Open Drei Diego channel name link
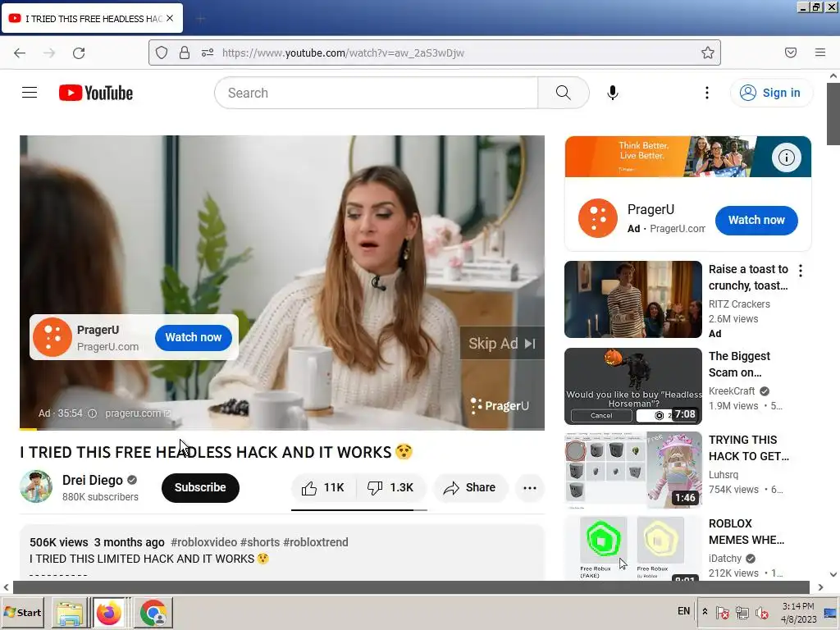This screenshot has width=840, height=630. tap(93, 480)
